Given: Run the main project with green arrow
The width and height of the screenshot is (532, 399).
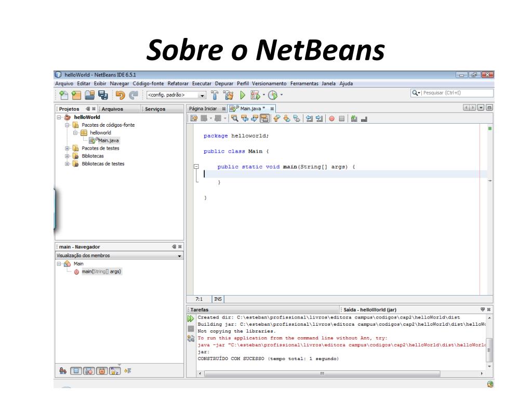Looking at the screenshot, I should 242,95.
